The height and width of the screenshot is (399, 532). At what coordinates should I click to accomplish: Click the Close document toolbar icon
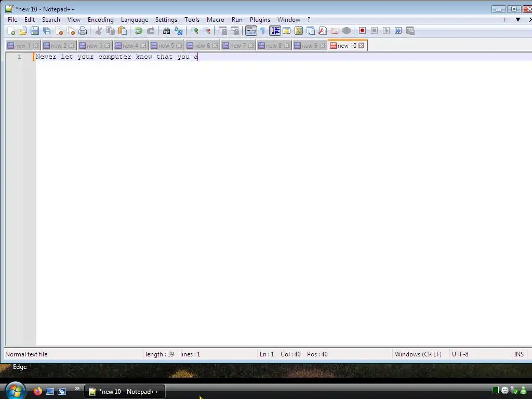pyautogui.click(x=59, y=31)
